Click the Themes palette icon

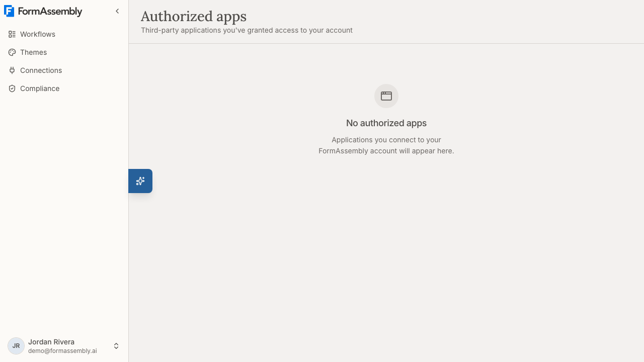click(12, 52)
